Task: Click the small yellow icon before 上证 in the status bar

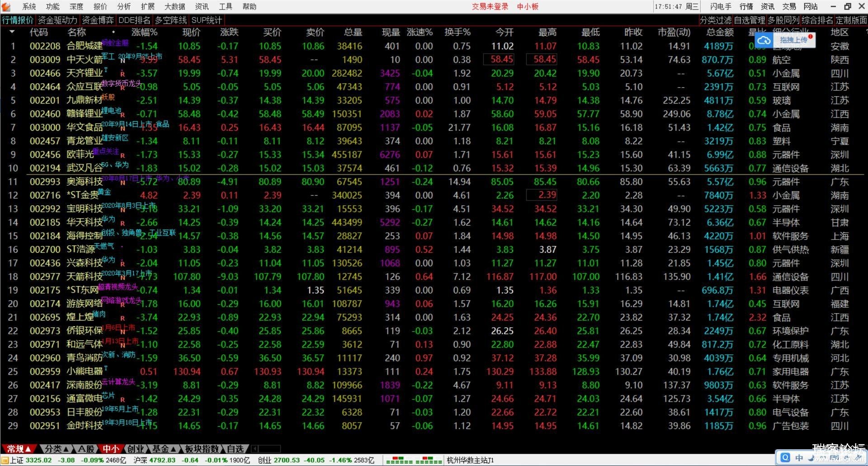Action: tap(5, 461)
